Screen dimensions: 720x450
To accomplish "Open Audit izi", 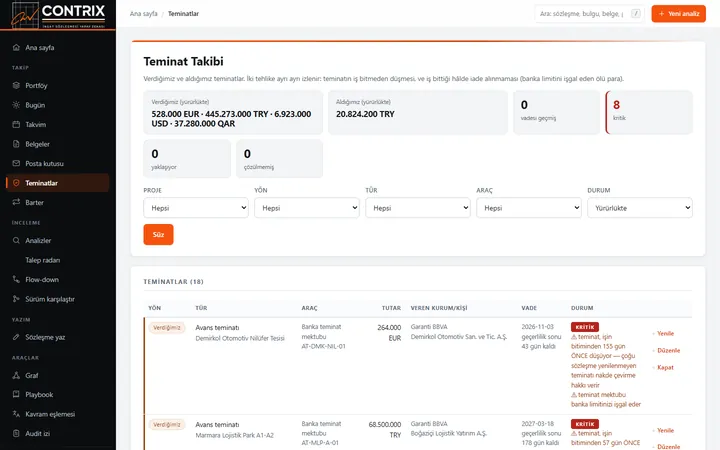I will click(x=58, y=433).
